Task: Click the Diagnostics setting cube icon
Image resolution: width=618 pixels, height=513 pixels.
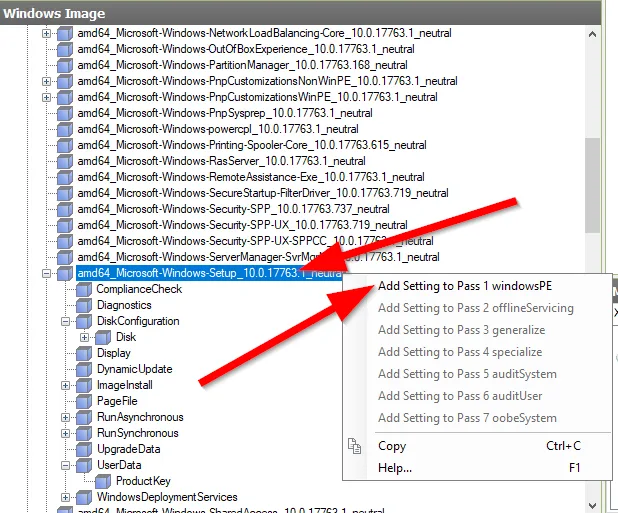Action: click(84, 305)
